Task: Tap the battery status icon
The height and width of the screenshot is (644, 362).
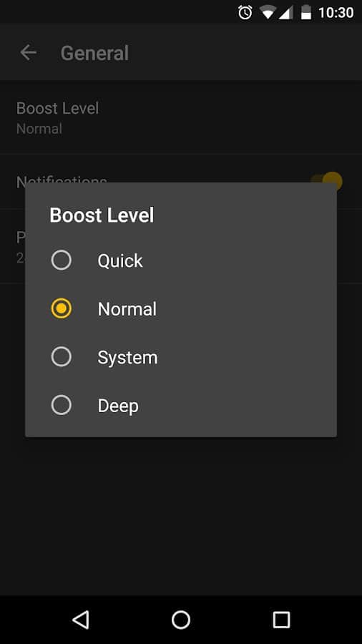Action: point(305,13)
